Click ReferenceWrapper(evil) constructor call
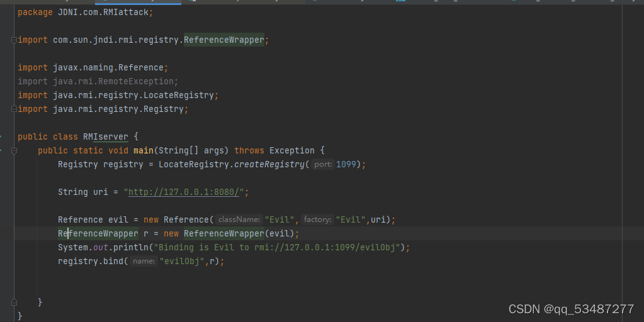The width and height of the screenshot is (644, 322). coord(239,233)
